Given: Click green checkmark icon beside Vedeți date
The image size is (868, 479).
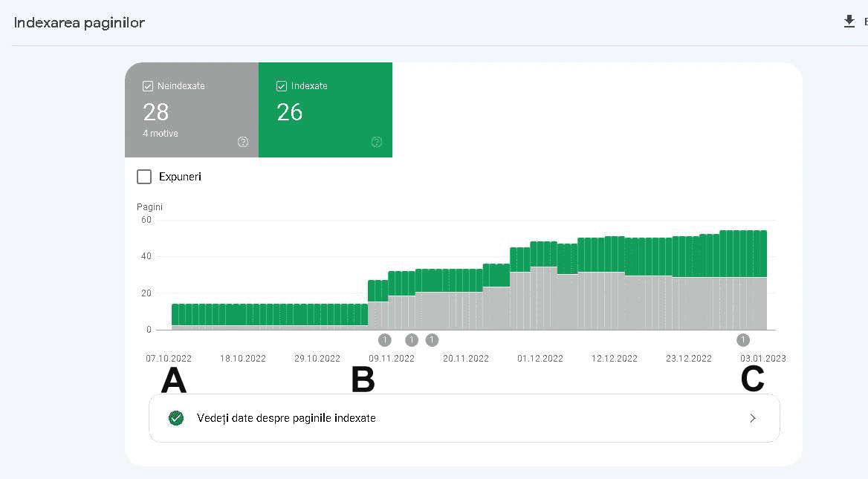Looking at the screenshot, I should [176, 418].
